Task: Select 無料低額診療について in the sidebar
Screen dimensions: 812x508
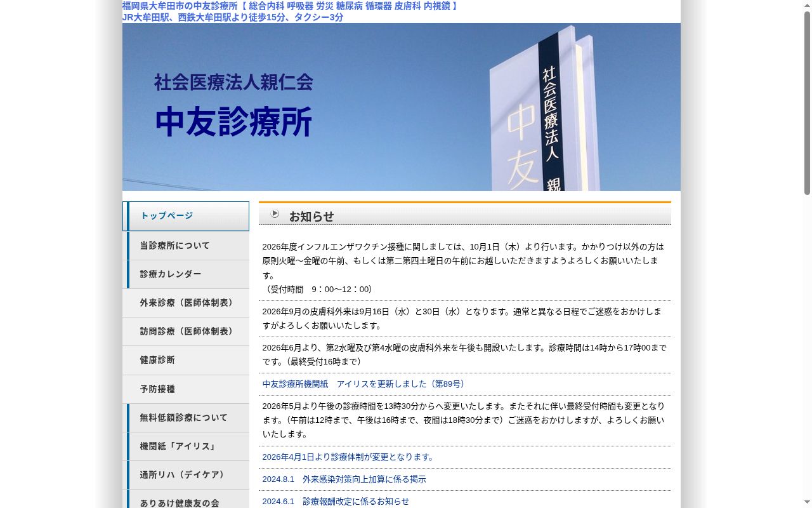Action: [186, 418]
